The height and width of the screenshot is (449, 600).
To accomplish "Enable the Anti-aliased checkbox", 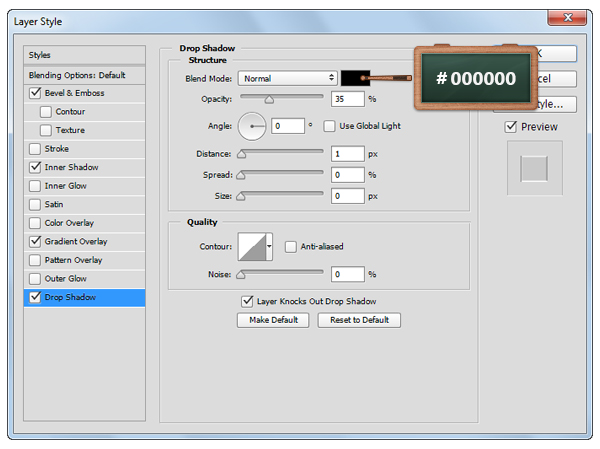I will click(x=291, y=246).
